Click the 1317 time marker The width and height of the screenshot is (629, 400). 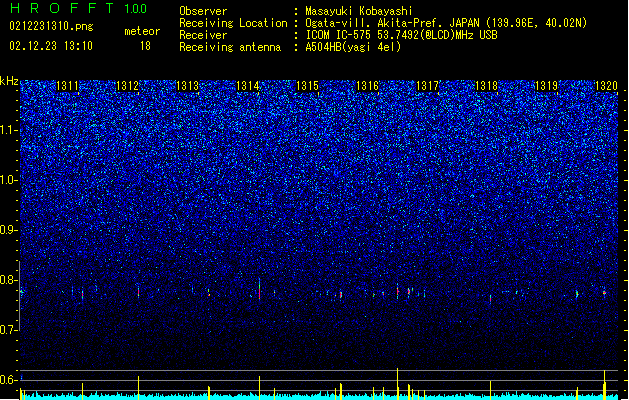pos(427,86)
